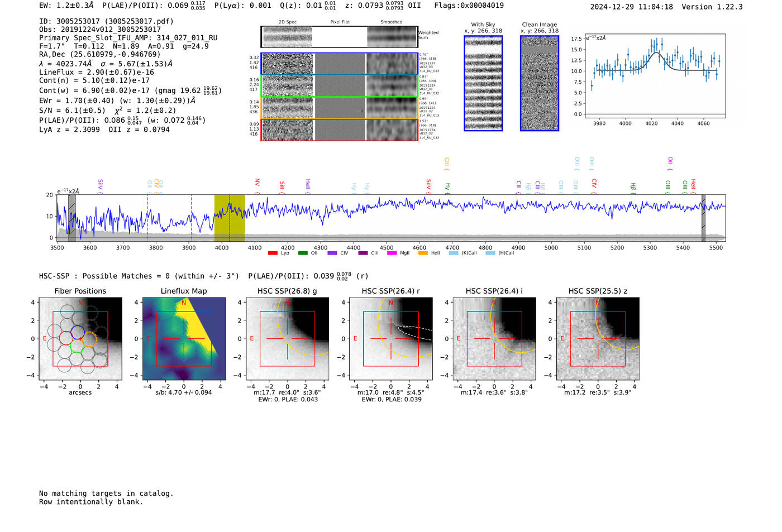Click the S/N = 6.1(±0.5) text
The height and width of the screenshot is (532, 782).
(72, 111)
